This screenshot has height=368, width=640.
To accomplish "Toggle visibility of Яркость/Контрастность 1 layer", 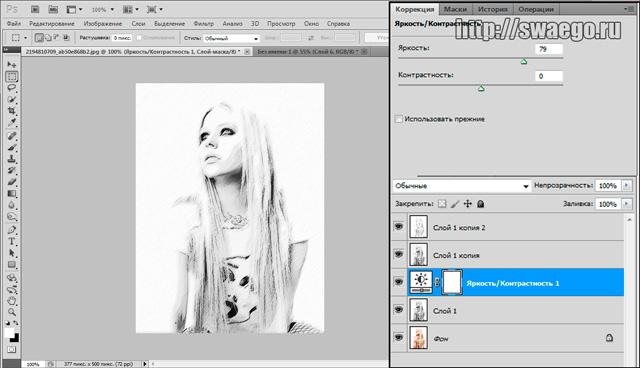I will coord(399,282).
